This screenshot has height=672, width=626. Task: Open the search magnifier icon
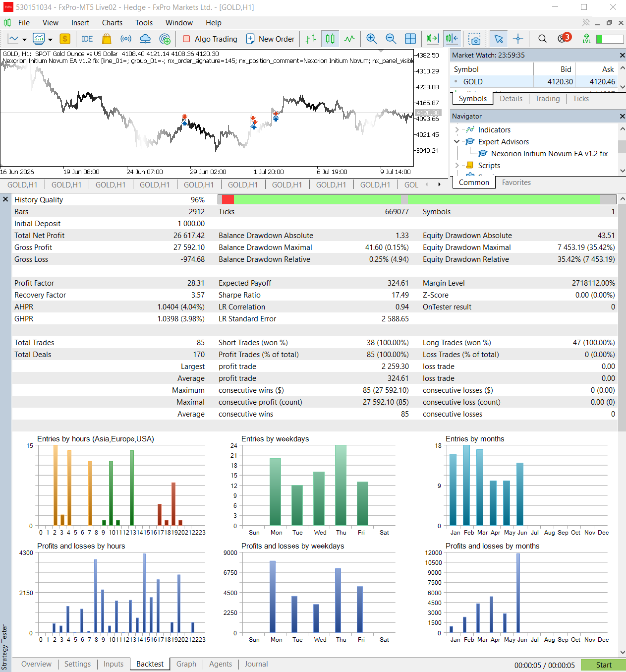[x=542, y=39]
